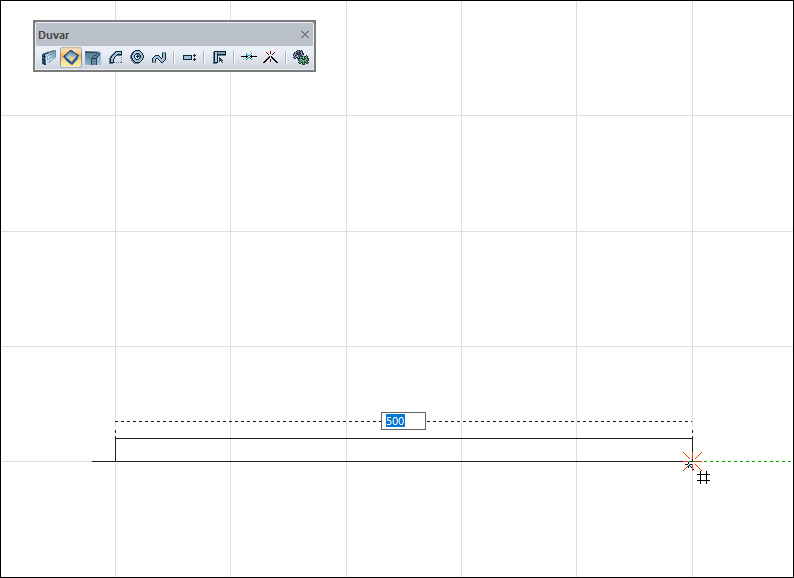
Task: Click the green dashed tracking guide line
Action: coord(745,461)
